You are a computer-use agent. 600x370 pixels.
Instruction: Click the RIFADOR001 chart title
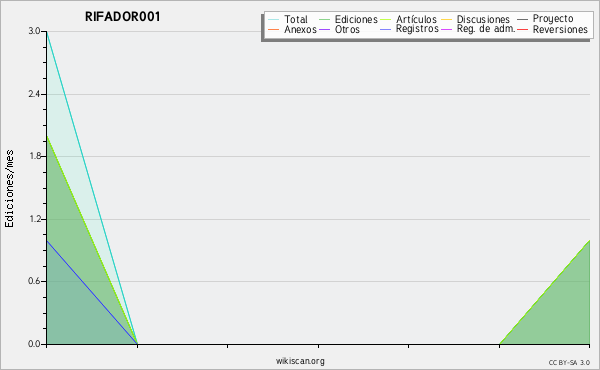pyautogui.click(x=122, y=17)
